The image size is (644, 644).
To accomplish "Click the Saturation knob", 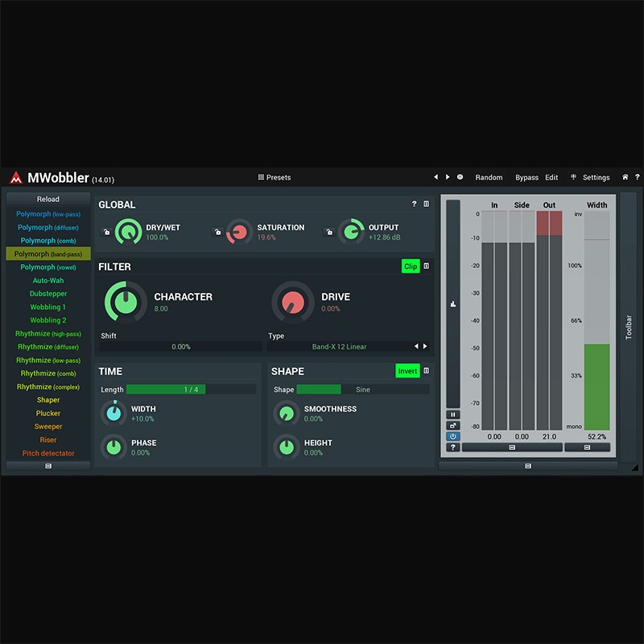I will point(239,232).
